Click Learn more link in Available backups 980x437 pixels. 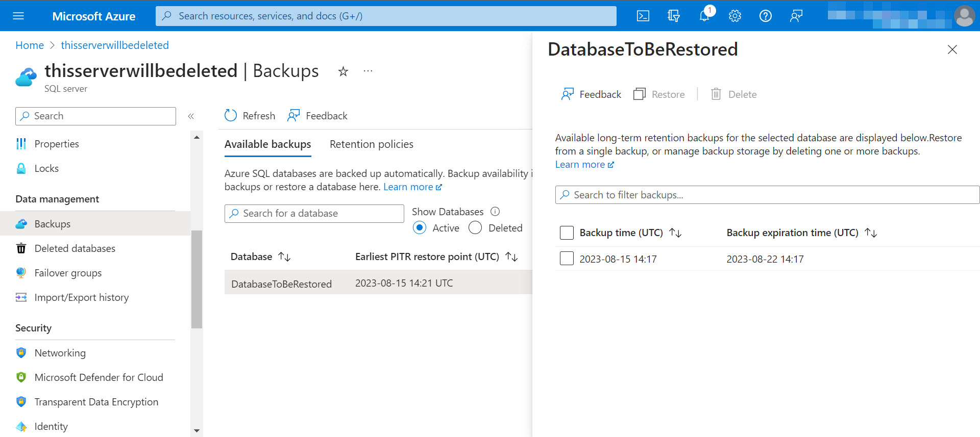412,187
